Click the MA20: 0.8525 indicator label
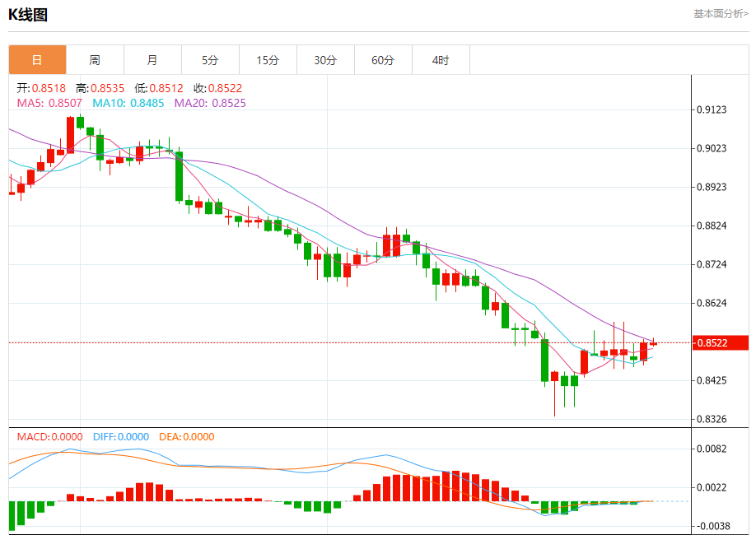The image size is (756, 535). [210, 103]
